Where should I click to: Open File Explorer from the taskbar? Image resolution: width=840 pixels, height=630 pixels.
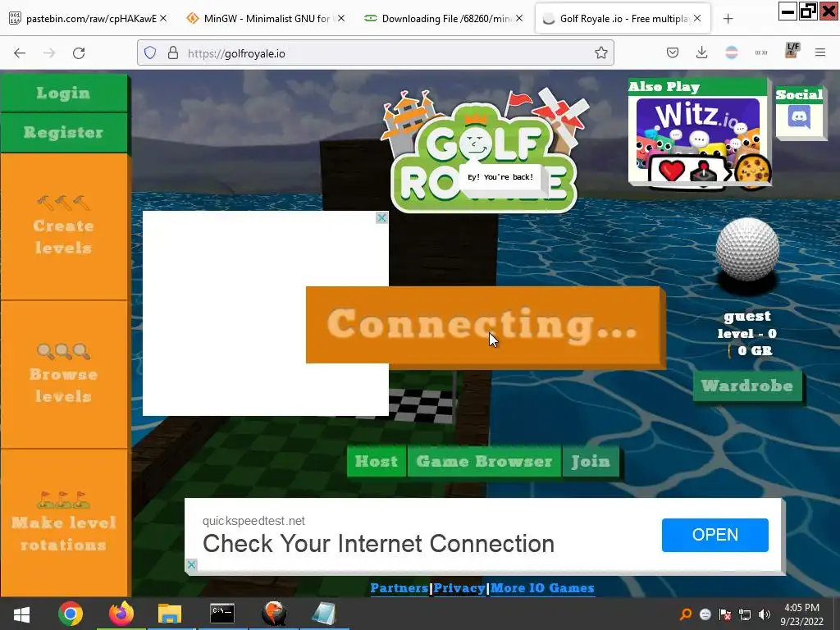pyautogui.click(x=170, y=614)
